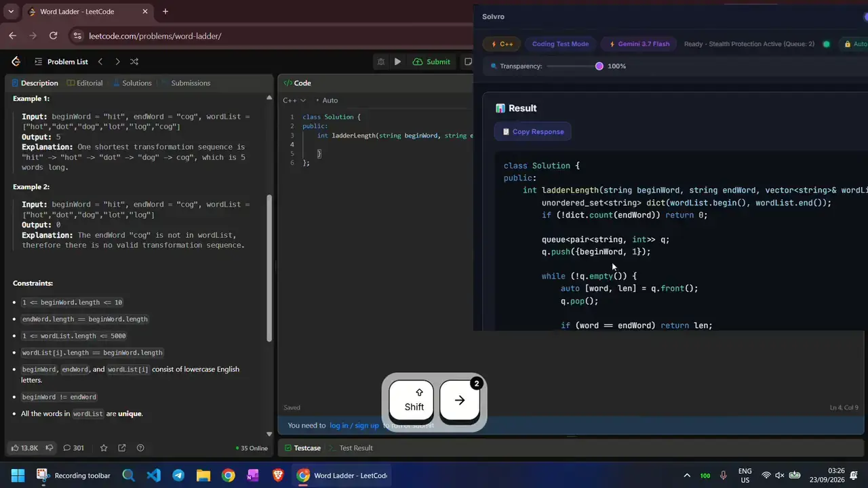
Task: Open the Gemini 3.7 Flash model selector
Action: (x=639, y=44)
